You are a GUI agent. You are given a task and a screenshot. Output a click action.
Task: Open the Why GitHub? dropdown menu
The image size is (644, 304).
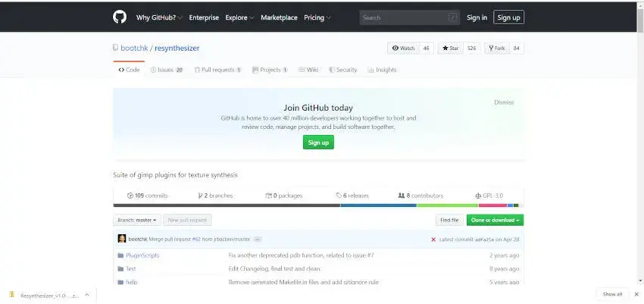point(159,17)
